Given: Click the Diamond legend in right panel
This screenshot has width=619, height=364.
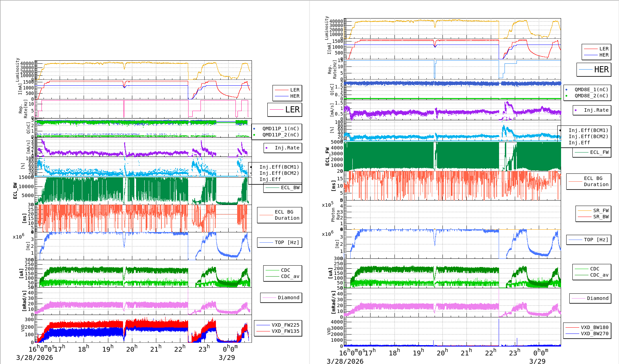Looking at the screenshot, I should 591,298.
